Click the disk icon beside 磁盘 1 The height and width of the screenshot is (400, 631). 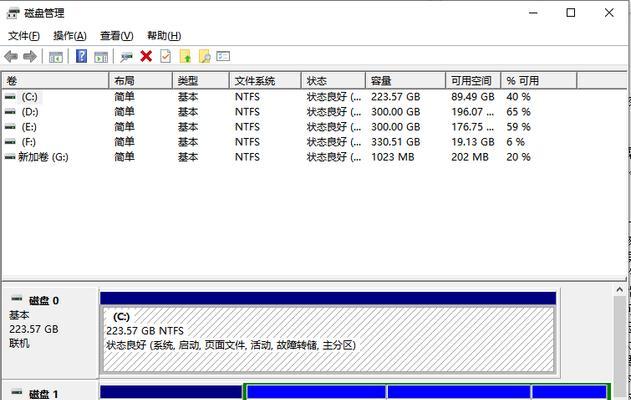coord(17,392)
